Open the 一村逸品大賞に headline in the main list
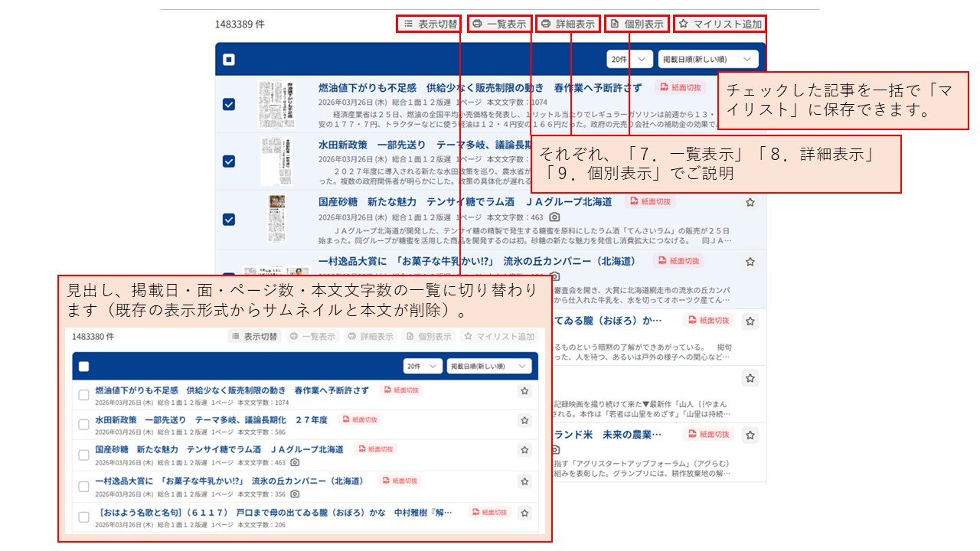 (x=477, y=261)
